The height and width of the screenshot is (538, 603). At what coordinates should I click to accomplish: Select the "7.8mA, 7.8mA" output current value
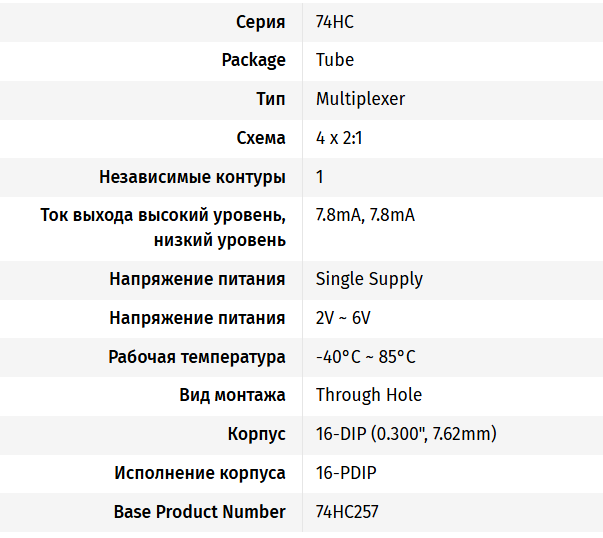(365, 215)
